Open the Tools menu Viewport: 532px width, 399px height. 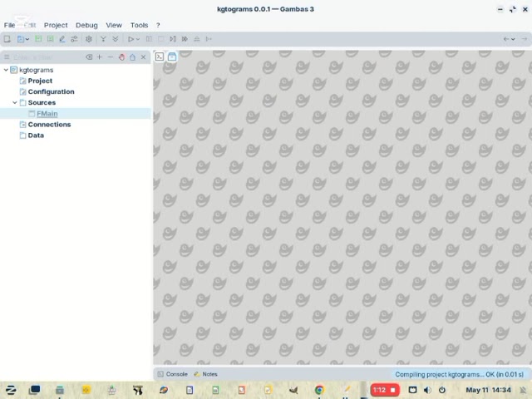[139, 25]
